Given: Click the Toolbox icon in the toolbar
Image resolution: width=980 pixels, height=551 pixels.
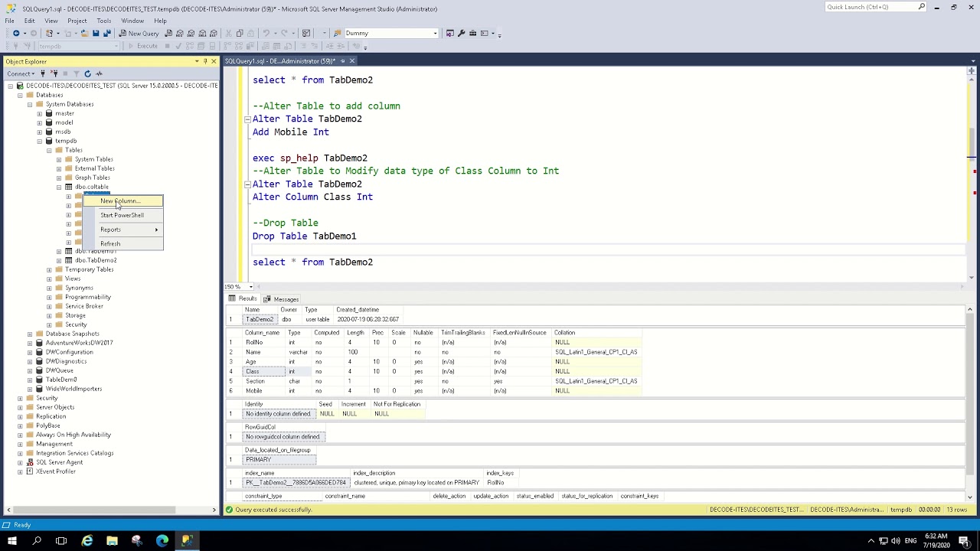Looking at the screenshot, I should pyautogui.click(x=472, y=33).
